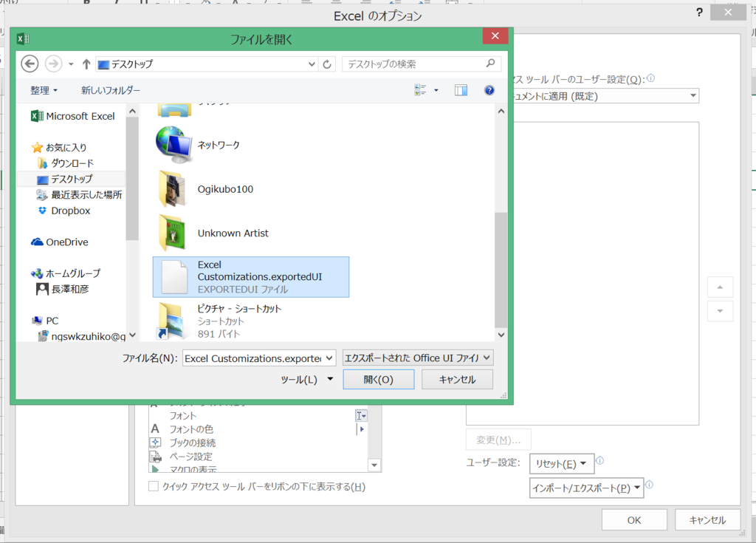Click 開く(O) to open file

pyautogui.click(x=379, y=380)
